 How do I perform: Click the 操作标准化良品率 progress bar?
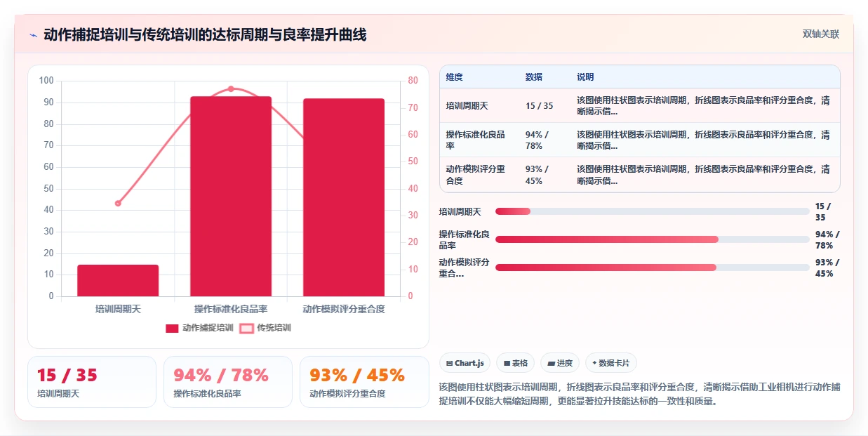(x=652, y=239)
